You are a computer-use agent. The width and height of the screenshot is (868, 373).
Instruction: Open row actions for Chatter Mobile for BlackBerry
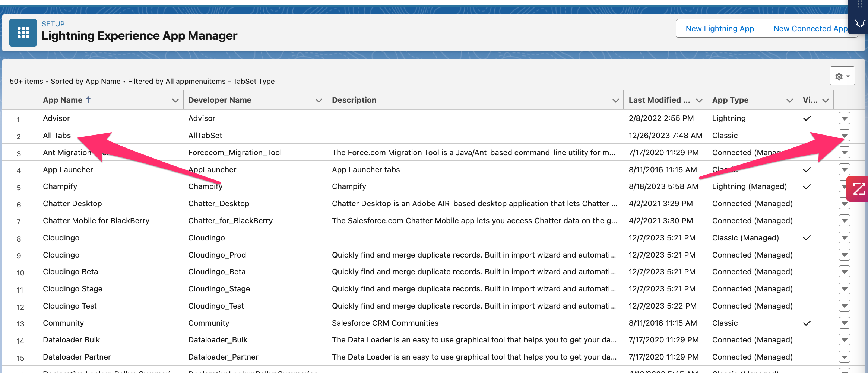844,221
